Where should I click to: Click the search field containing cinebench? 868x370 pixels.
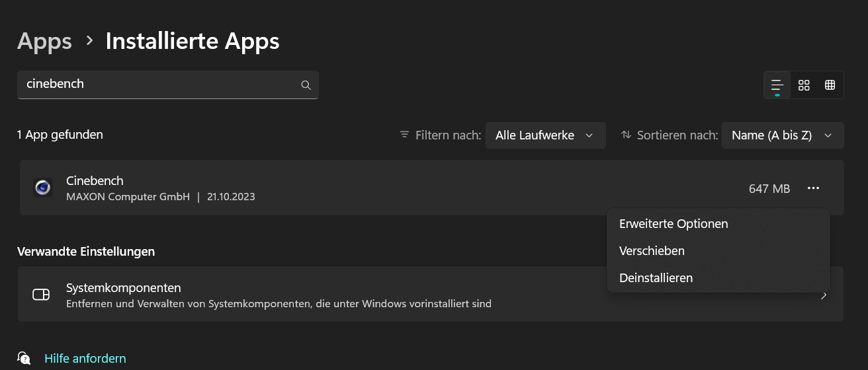pos(168,85)
